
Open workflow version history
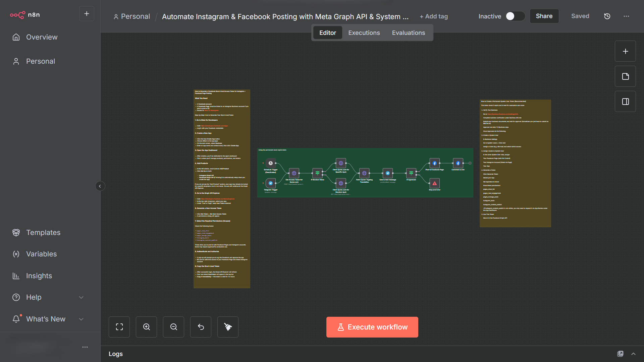click(607, 16)
